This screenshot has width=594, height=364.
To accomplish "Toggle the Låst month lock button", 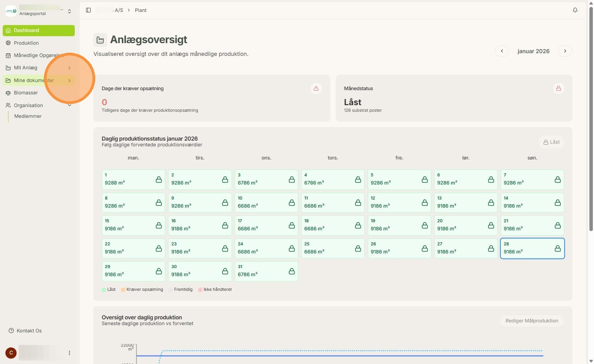I will point(551,142).
